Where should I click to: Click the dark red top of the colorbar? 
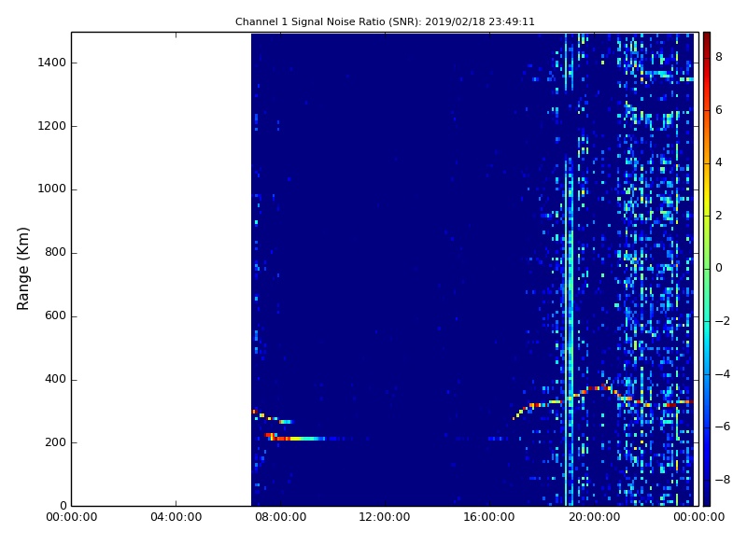click(707, 38)
